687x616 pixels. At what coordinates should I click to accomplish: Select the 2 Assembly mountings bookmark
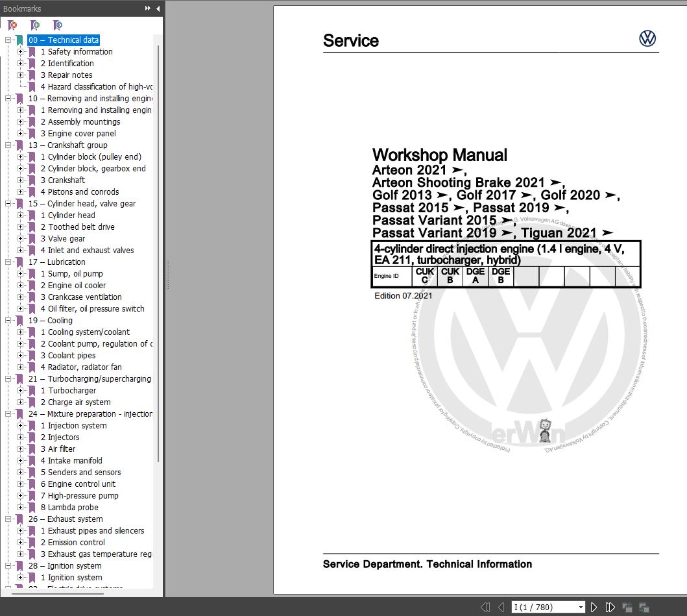click(x=80, y=122)
